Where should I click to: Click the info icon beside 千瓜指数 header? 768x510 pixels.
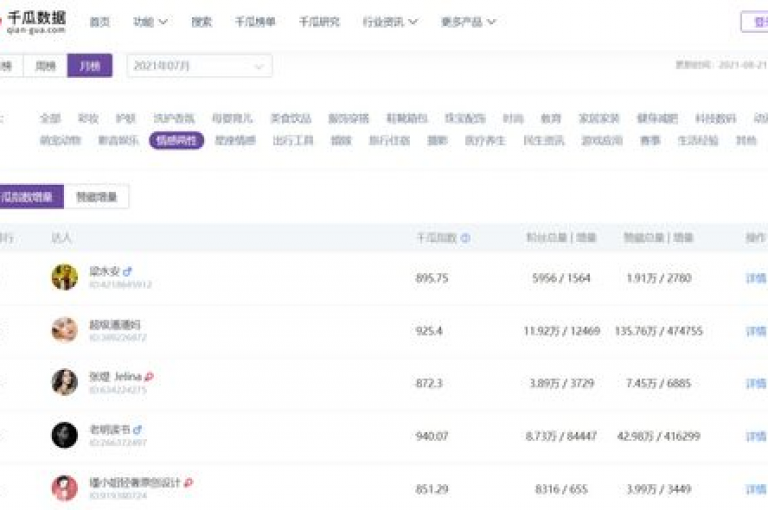pyautogui.click(x=465, y=238)
